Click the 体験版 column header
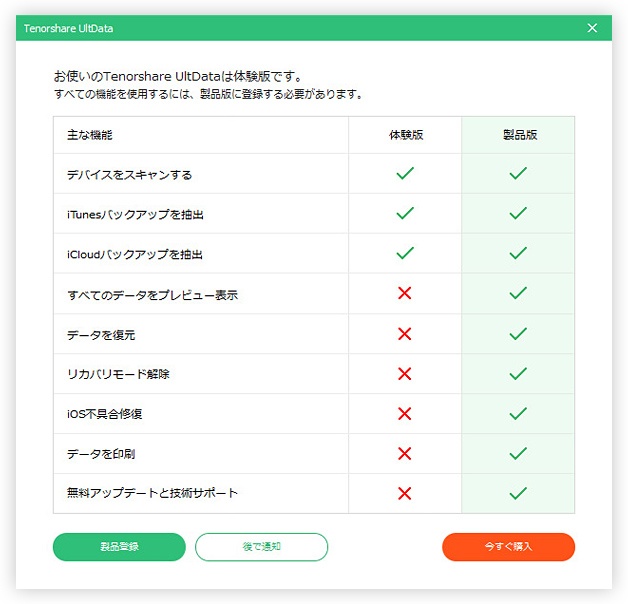Viewport: 628px width, 604px height. pos(406,135)
